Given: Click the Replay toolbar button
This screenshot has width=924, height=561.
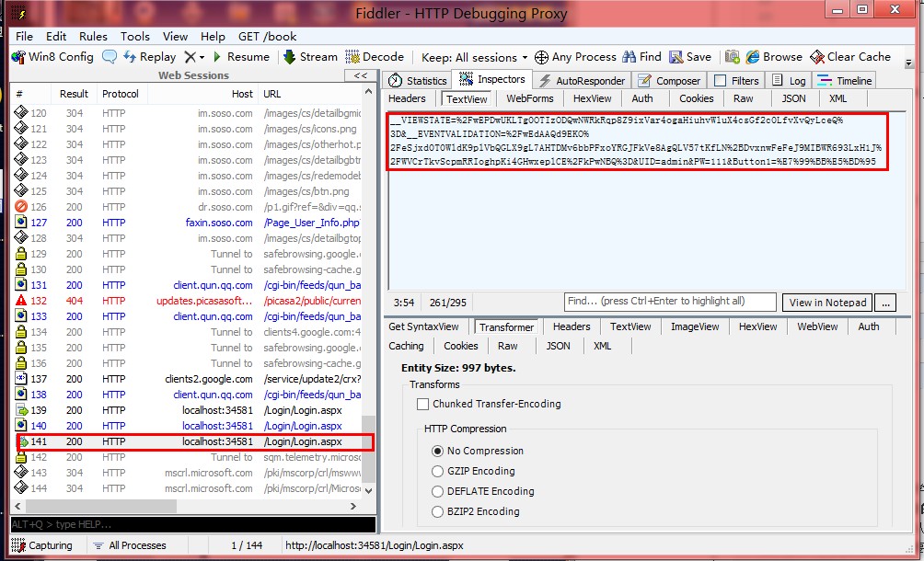Looking at the screenshot, I should [x=149, y=57].
